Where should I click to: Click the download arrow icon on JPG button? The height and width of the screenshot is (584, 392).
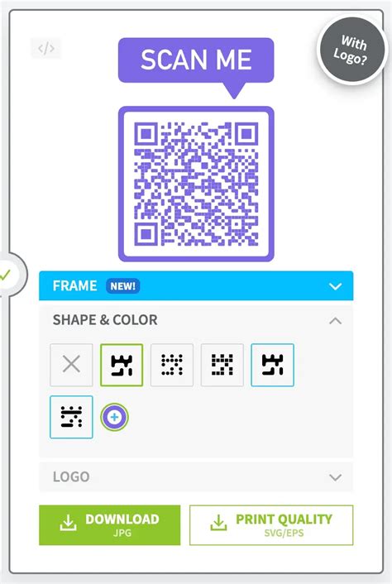68,523
